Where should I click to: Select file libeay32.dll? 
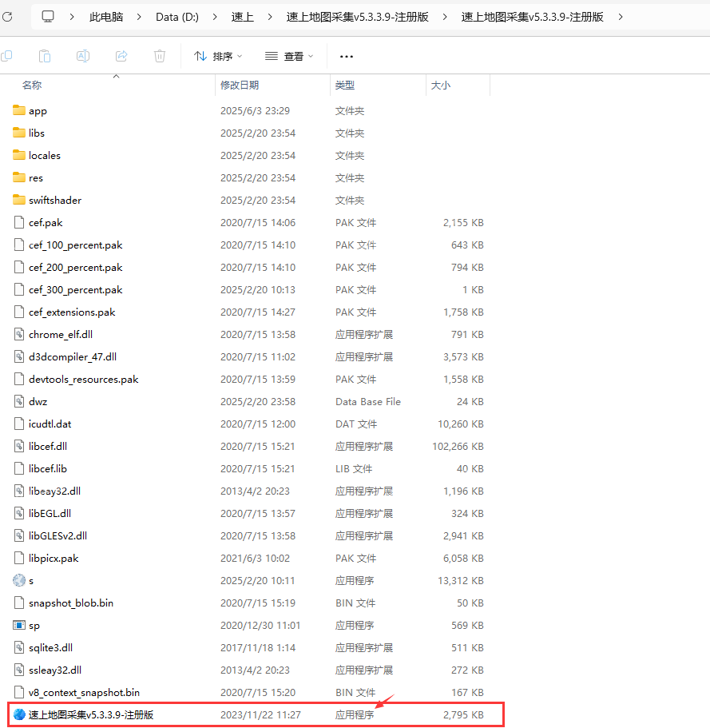click(x=55, y=491)
